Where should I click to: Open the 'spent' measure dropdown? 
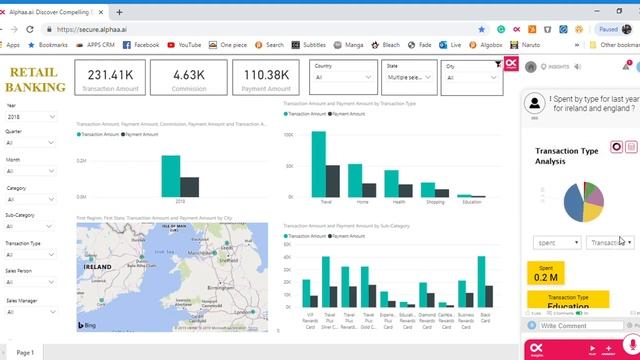557,243
